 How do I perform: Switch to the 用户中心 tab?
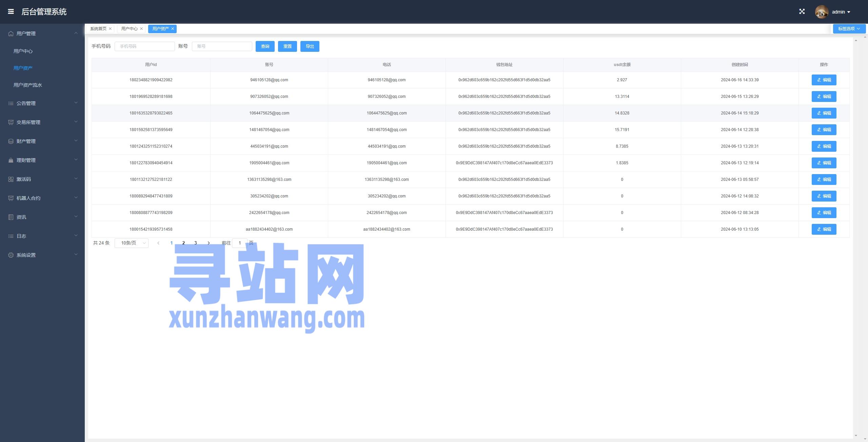(x=130, y=29)
